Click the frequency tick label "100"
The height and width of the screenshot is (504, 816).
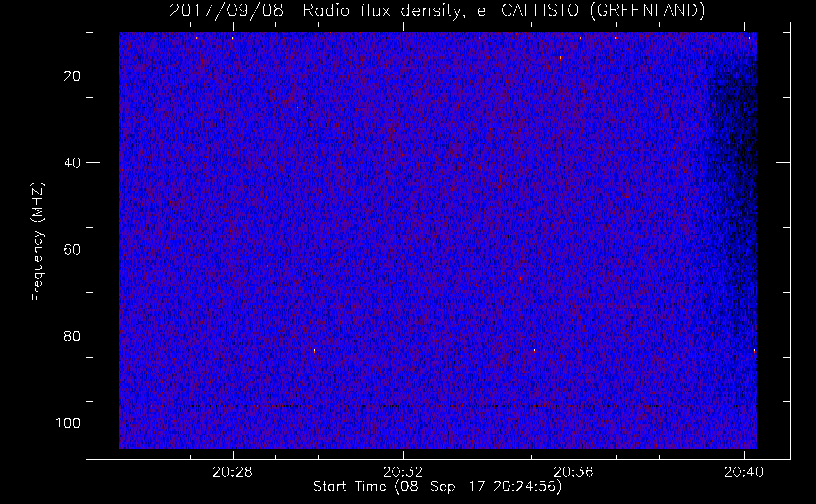tap(68, 423)
